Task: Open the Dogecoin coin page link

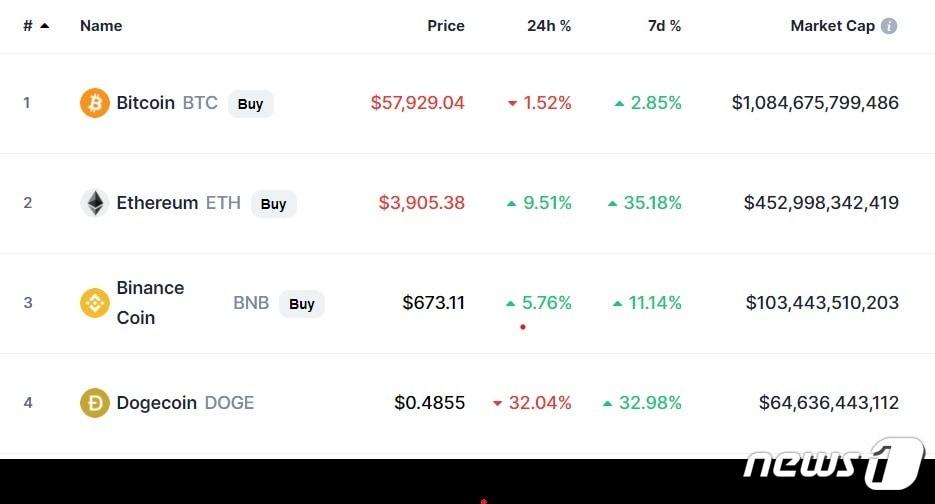Action: tap(157, 403)
